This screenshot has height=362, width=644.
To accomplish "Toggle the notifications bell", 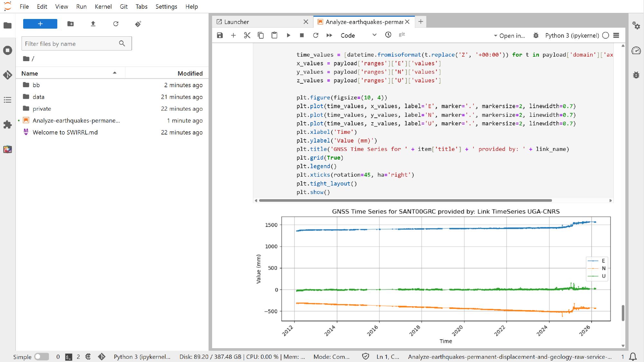I will coord(633,357).
